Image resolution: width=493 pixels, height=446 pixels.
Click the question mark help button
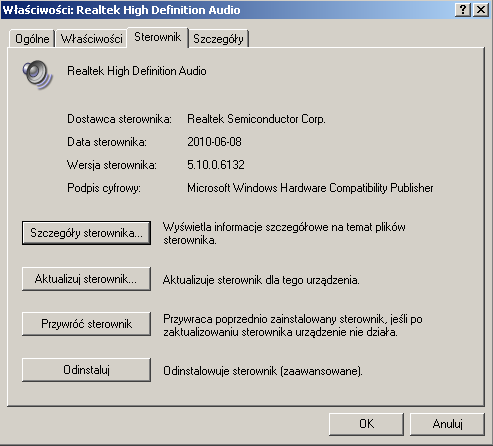(463, 10)
